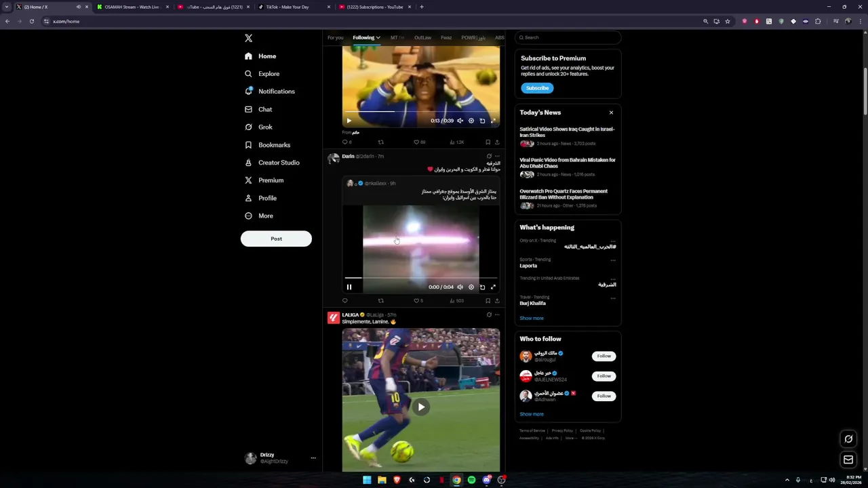Show more under What's happening
The image size is (868, 488).
click(x=532, y=319)
